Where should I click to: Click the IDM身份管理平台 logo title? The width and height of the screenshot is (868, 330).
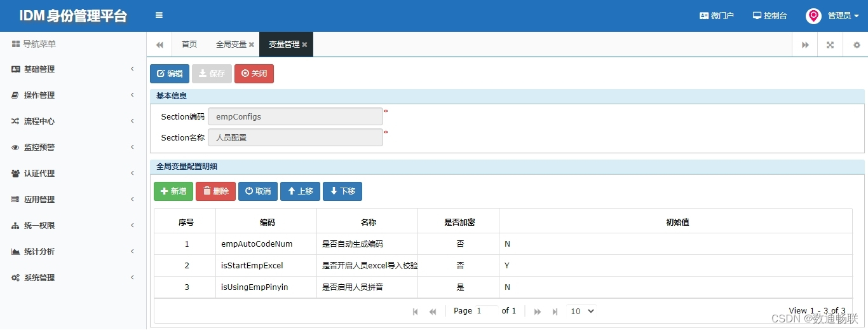73,16
